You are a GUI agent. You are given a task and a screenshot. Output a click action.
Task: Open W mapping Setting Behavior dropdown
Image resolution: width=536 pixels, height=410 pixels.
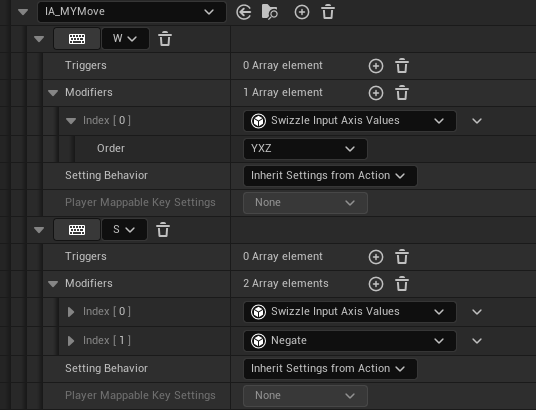330,176
